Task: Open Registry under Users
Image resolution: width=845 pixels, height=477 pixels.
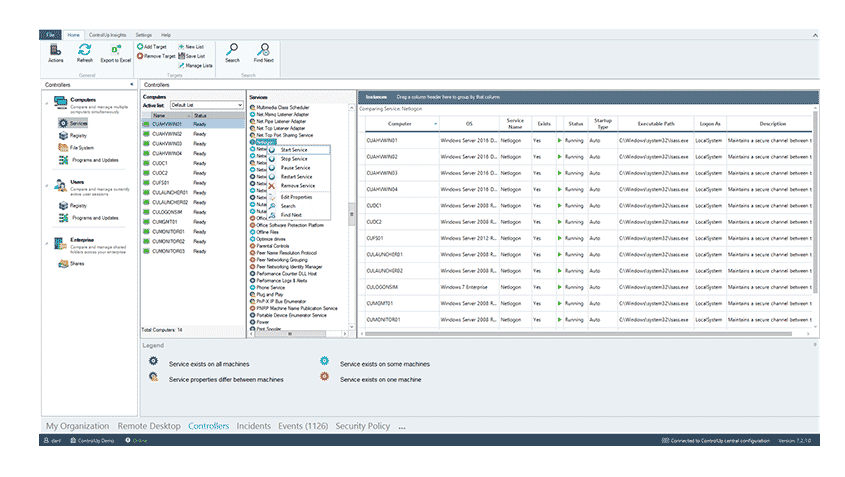Action: pyautogui.click(x=73, y=206)
